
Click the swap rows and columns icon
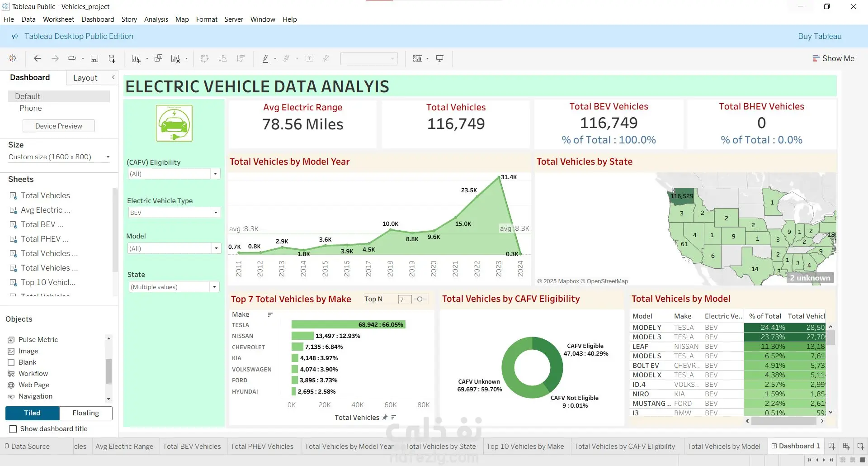[x=205, y=58]
